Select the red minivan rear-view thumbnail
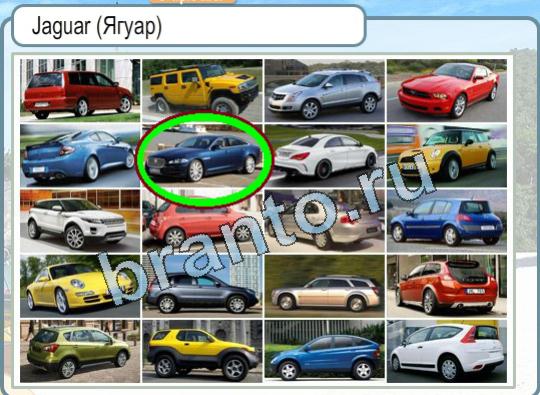This screenshot has height=395, width=540. (80, 91)
